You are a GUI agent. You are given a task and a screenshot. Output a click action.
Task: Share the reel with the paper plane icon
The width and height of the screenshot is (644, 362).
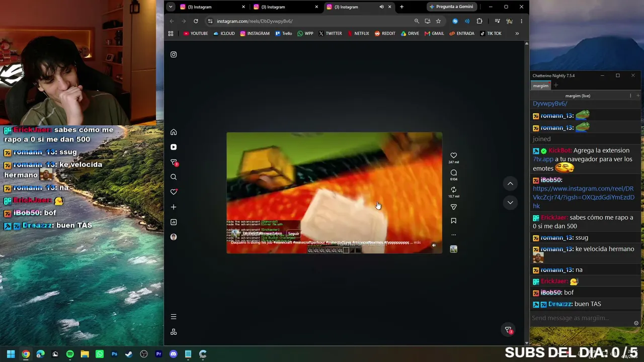[x=453, y=207]
